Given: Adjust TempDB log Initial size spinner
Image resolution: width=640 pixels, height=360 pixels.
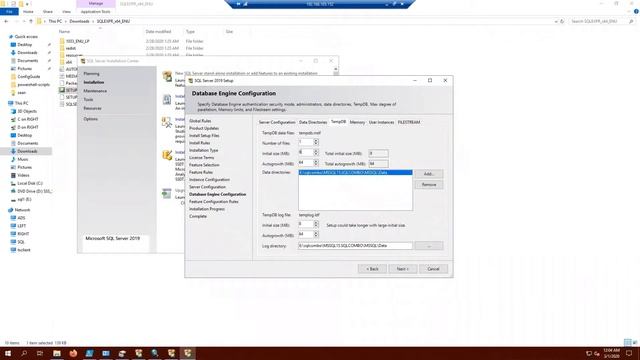Looking at the screenshot, I should pos(316,224).
